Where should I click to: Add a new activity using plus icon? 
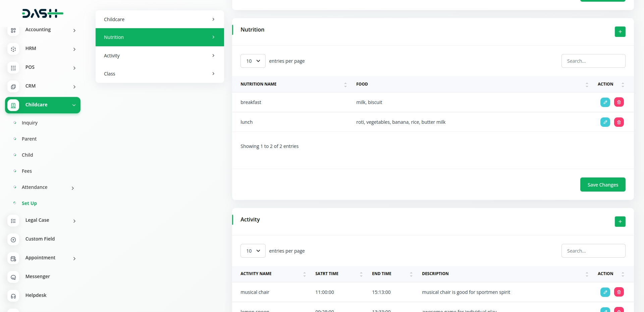tap(620, 222)
